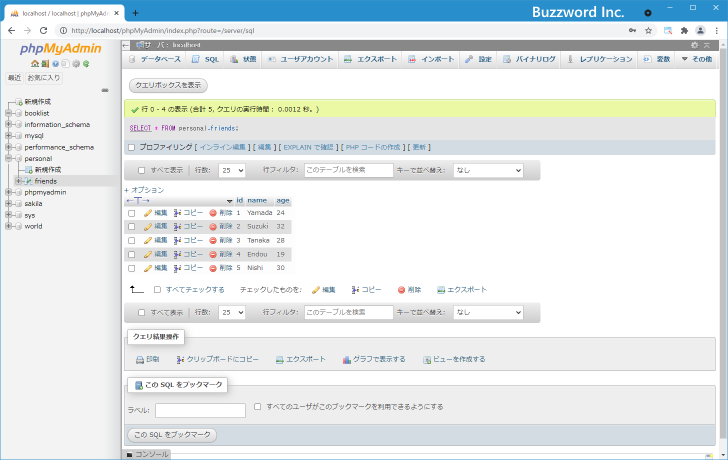Click the inline edit link
This screenshot has height=460, width=728.
[x=222, y=148]
